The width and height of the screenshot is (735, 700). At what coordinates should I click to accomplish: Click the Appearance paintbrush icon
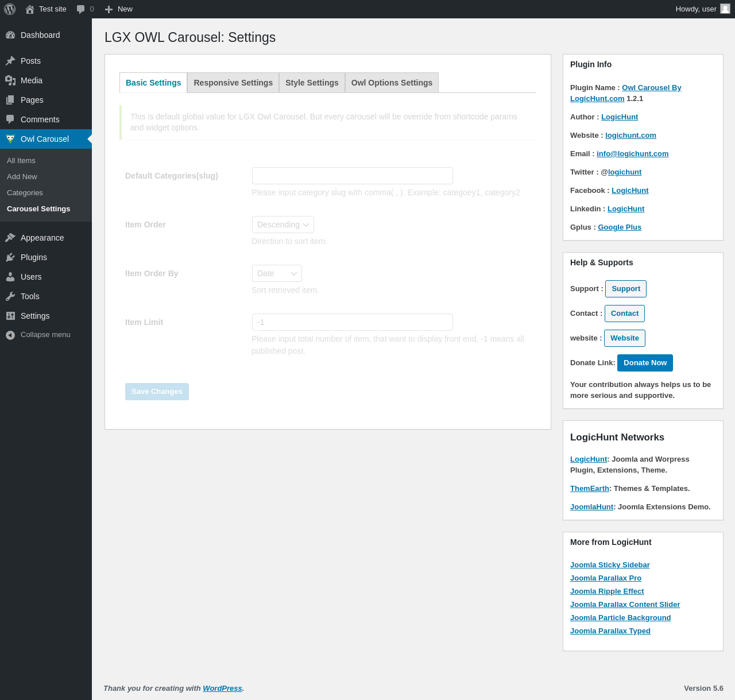tap(10, 238)
